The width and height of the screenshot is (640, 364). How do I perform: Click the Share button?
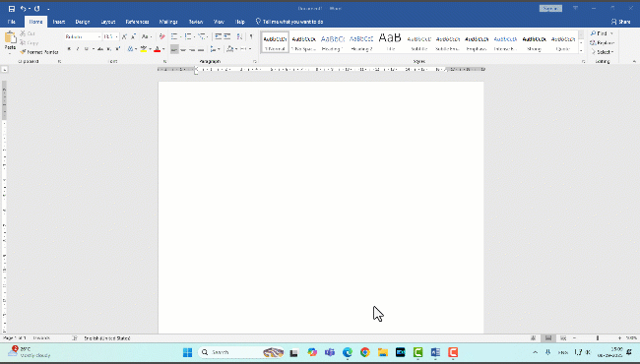tap(621, 22)
